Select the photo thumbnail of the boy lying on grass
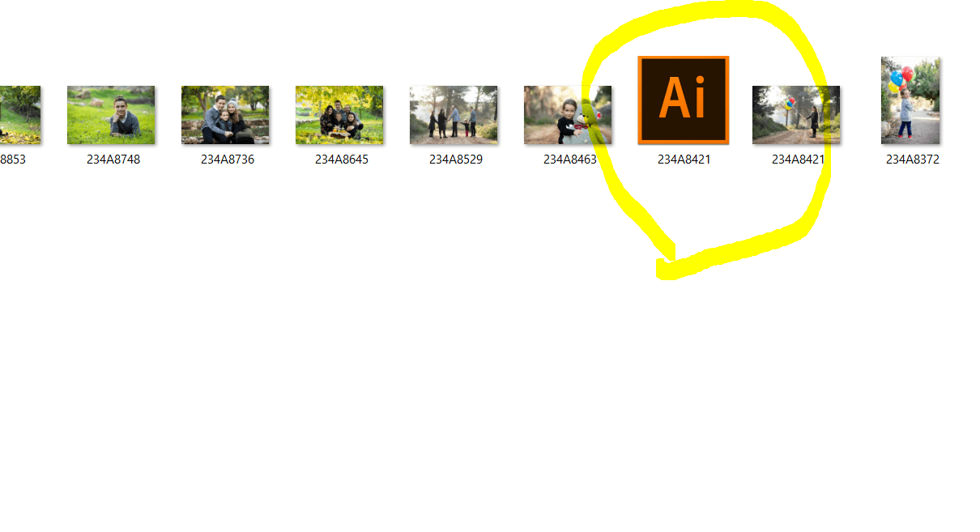 coord(111,115)
